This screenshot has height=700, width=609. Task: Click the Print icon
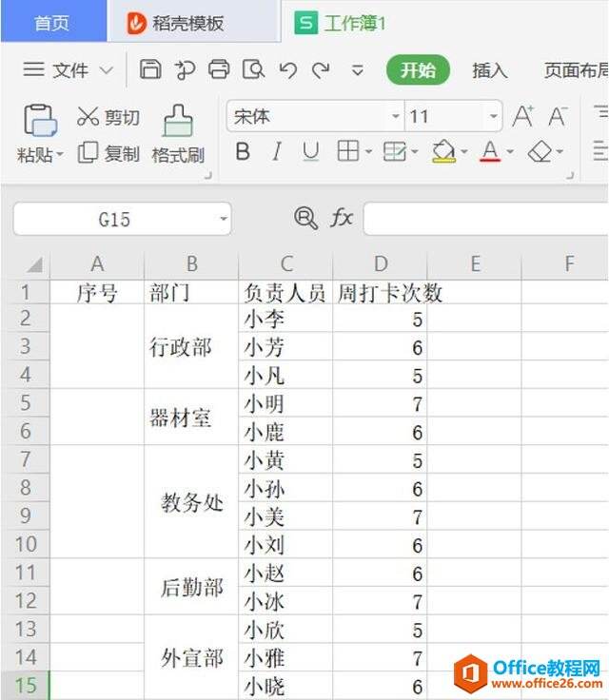pyautogui.click(x=219, y=69)
